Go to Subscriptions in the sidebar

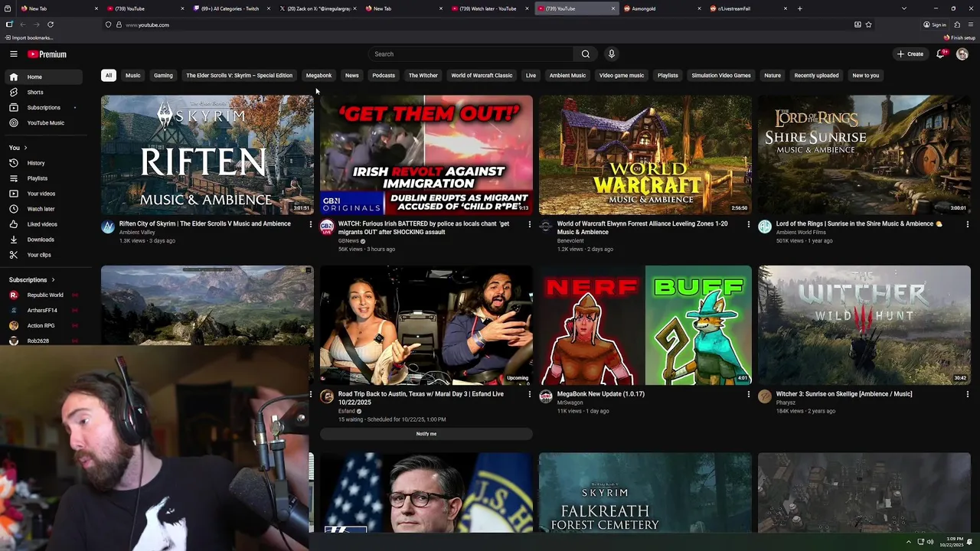click(x=43, y=107)
